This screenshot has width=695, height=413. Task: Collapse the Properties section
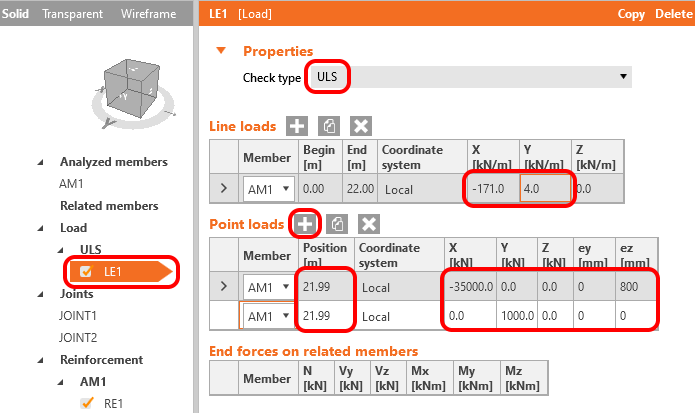[221, 51]
